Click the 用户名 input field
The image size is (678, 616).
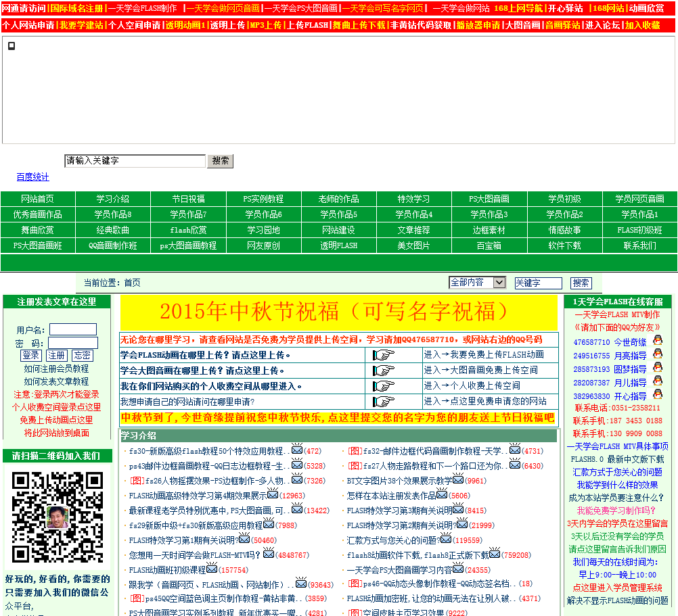(x=73, y=329)
